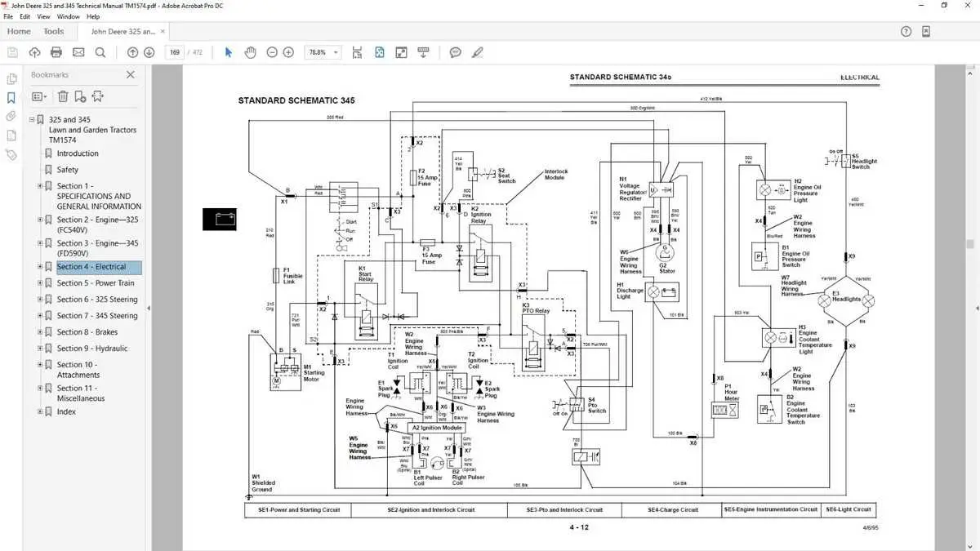Open the File menu
980x551 pixels.
coord(9,16)
